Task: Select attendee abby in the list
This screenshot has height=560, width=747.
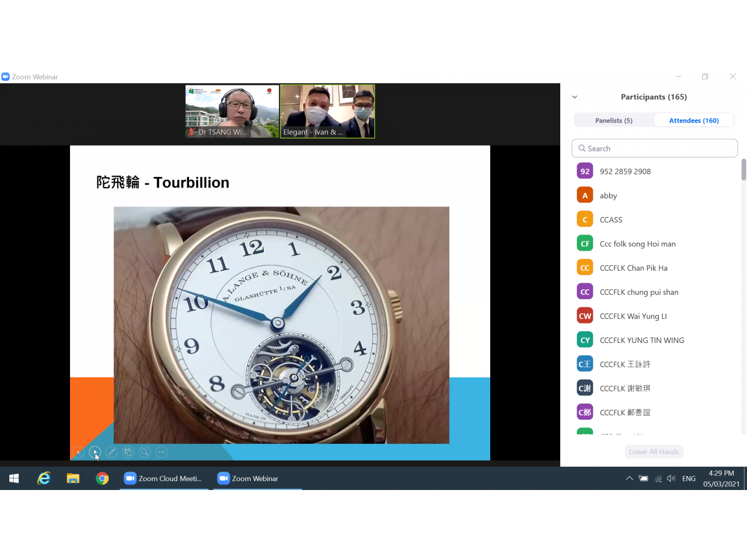Action: (x=608, y=196)
